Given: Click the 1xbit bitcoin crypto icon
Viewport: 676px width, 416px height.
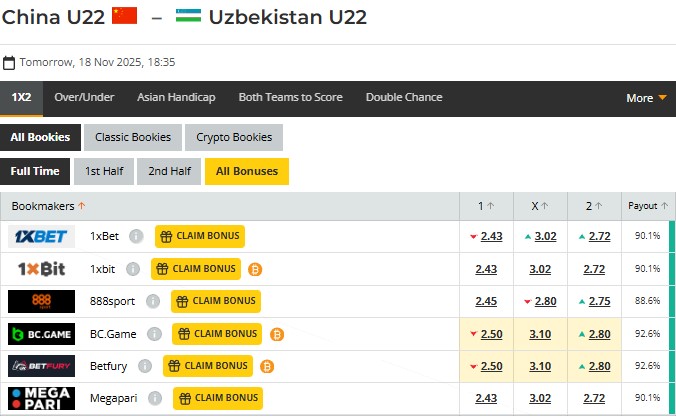Looking at the screenshot, I should point(255,269).
